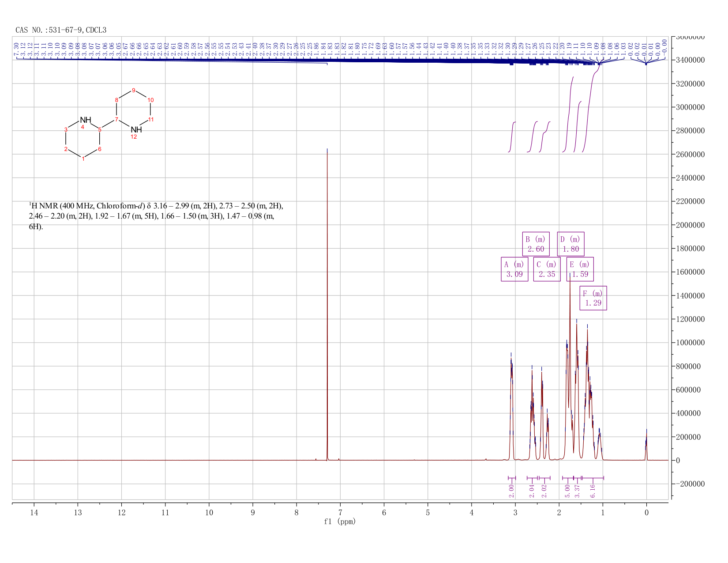The width and height of the screenshot is (728, 563).
Task: Click carbon atom 9 in the structure
Action: click(x=134, y=90)
